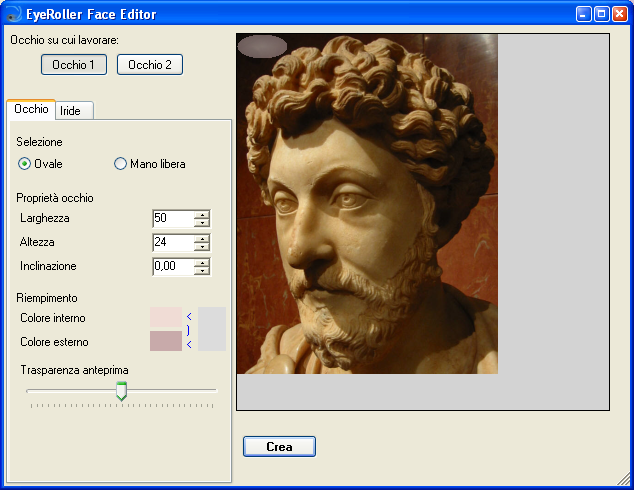634x490 pixels.
Task: Click the blue arrow beside Colore esterno
Action: (x=189, y=344)
